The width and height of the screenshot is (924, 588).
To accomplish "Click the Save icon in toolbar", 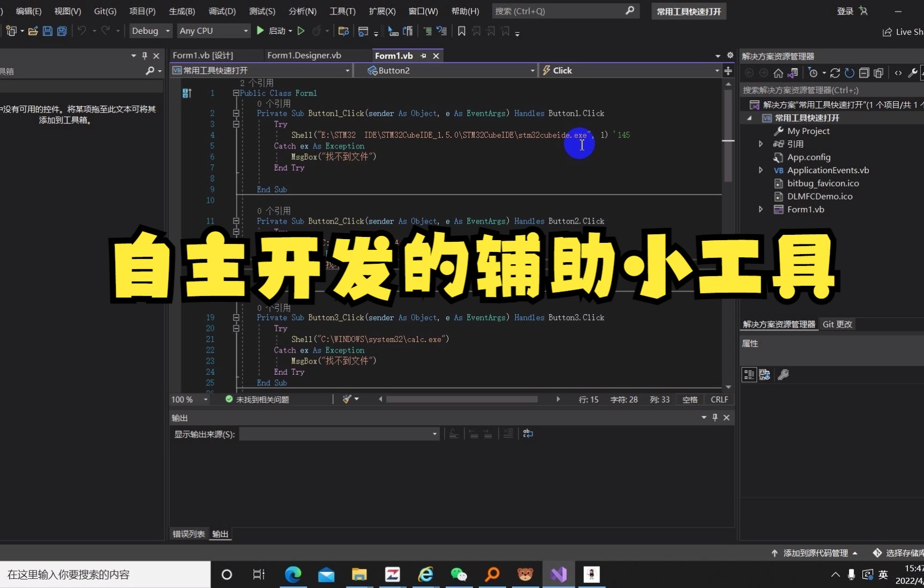I will pos(48,31).
